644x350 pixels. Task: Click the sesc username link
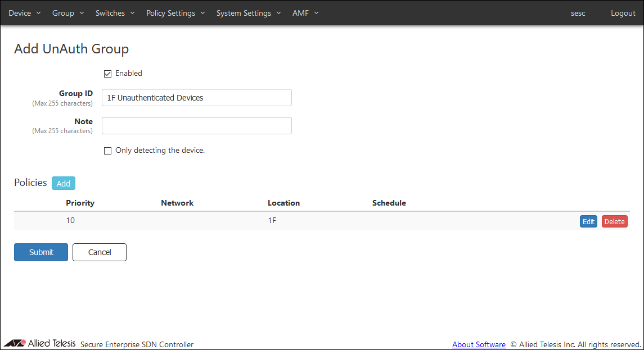click(578, 13)
